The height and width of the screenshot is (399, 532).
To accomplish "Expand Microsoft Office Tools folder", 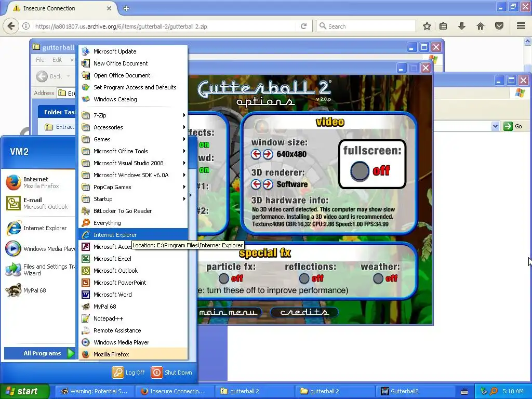I will (x=134, y=151).
